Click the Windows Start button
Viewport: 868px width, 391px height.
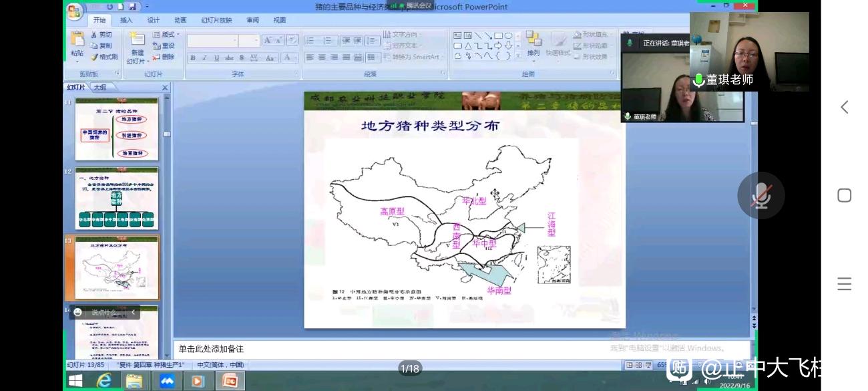pos(75,381)
